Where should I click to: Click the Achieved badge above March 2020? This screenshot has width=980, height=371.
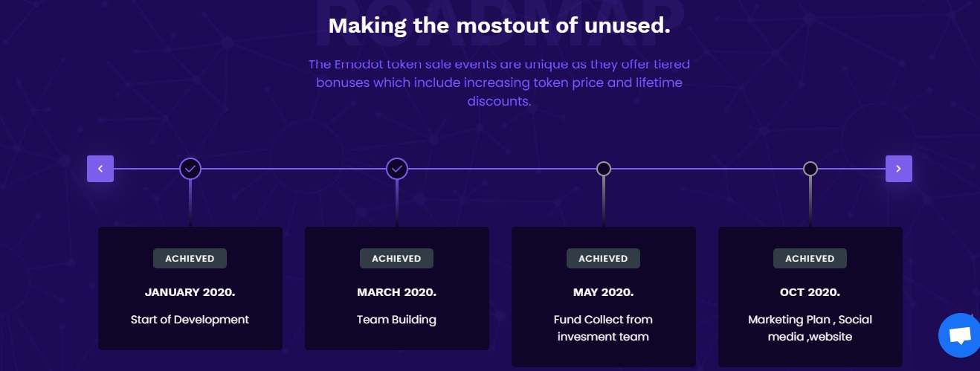tap(396, 259)
